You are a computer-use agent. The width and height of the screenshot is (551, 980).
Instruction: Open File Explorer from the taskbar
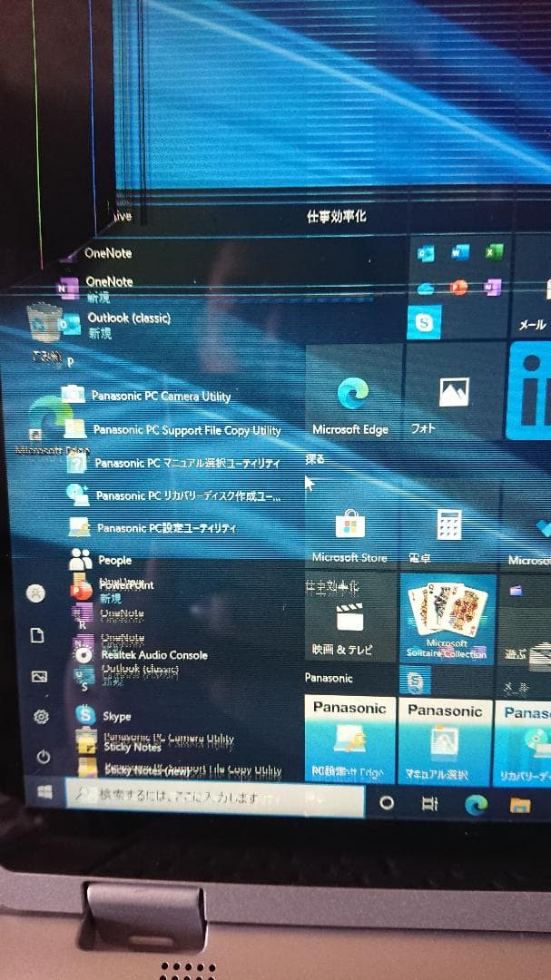click(x=520, y=806)
